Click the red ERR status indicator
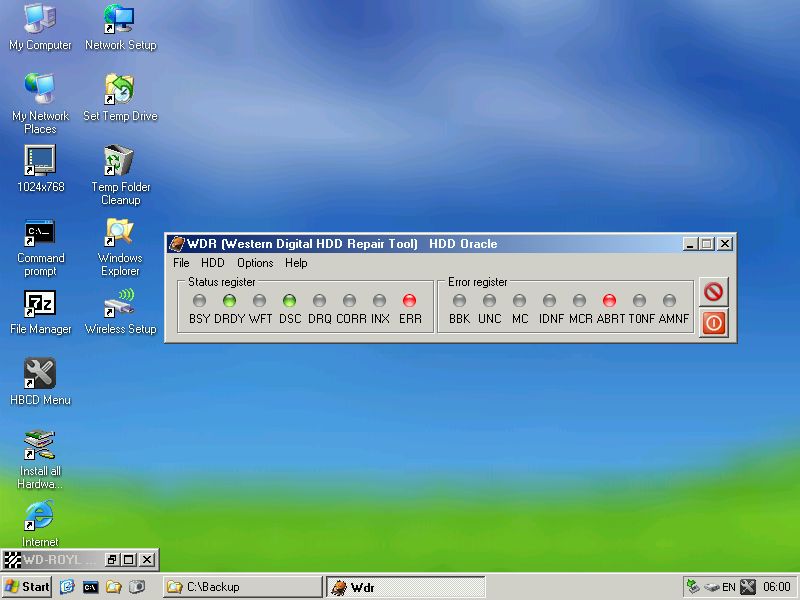 pos(409,301)
